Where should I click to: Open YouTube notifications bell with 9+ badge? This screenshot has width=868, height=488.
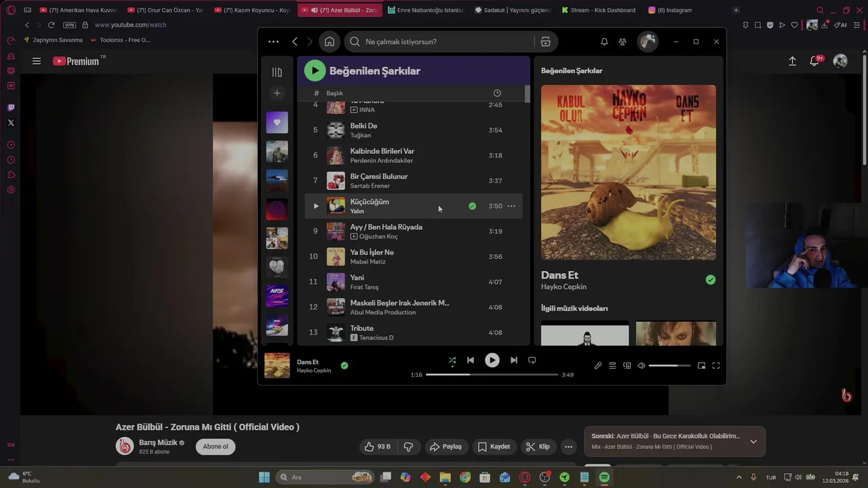click(x=815, y=61)
